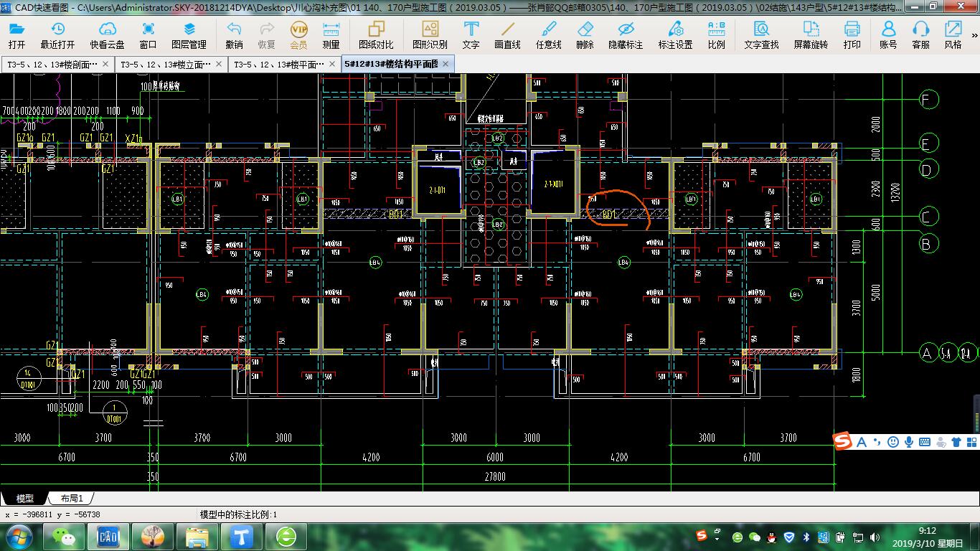Open the 快看云盘 cloud drive
The height and width of the screenshot is (551, 980).
108,34
